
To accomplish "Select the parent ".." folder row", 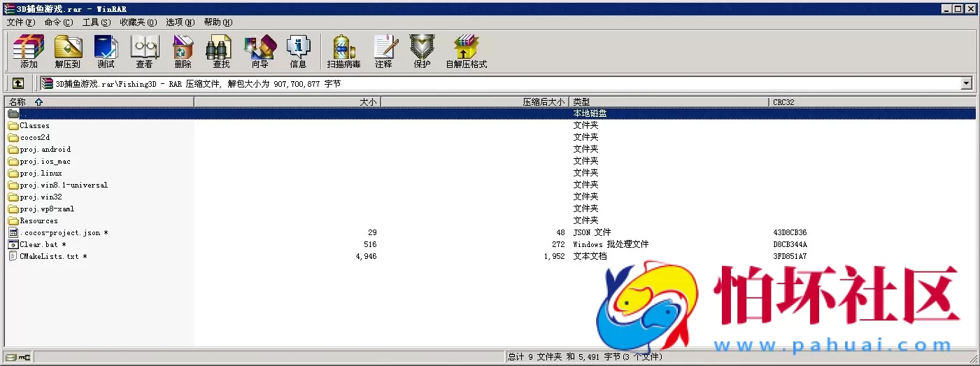I will click(490, 113).
